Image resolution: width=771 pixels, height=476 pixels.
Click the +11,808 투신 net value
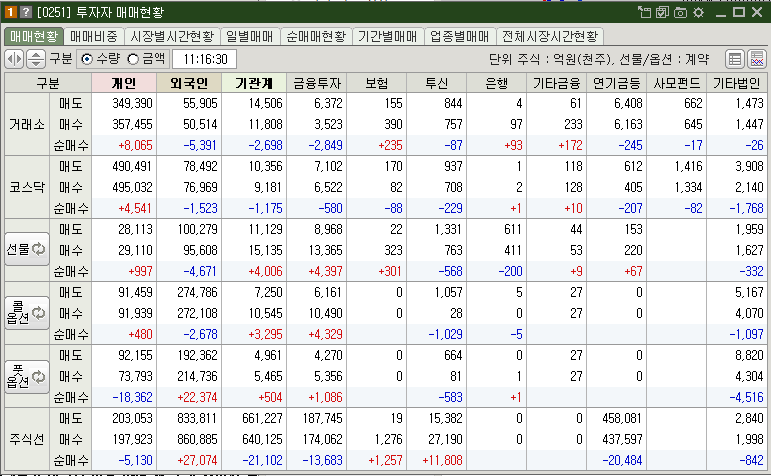442,460
